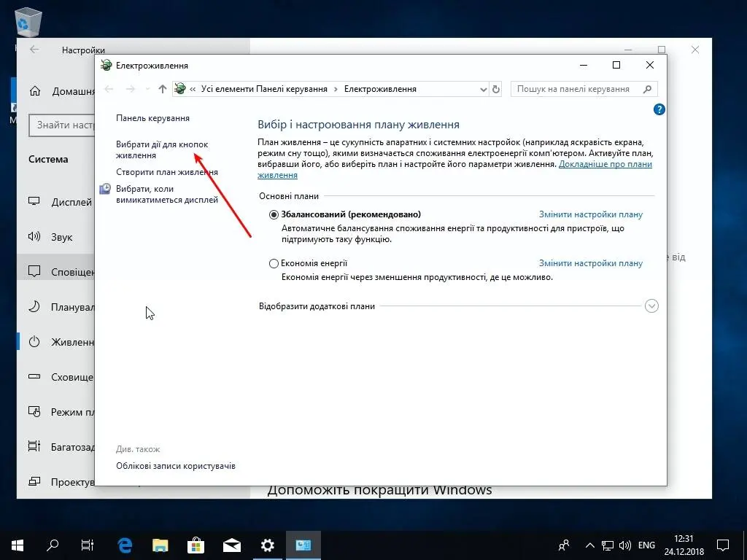The height and width of the screenshot is (560, 747).
Task: Open the multitasking item in Settings sidebar
Action: [x=56, y=447]
